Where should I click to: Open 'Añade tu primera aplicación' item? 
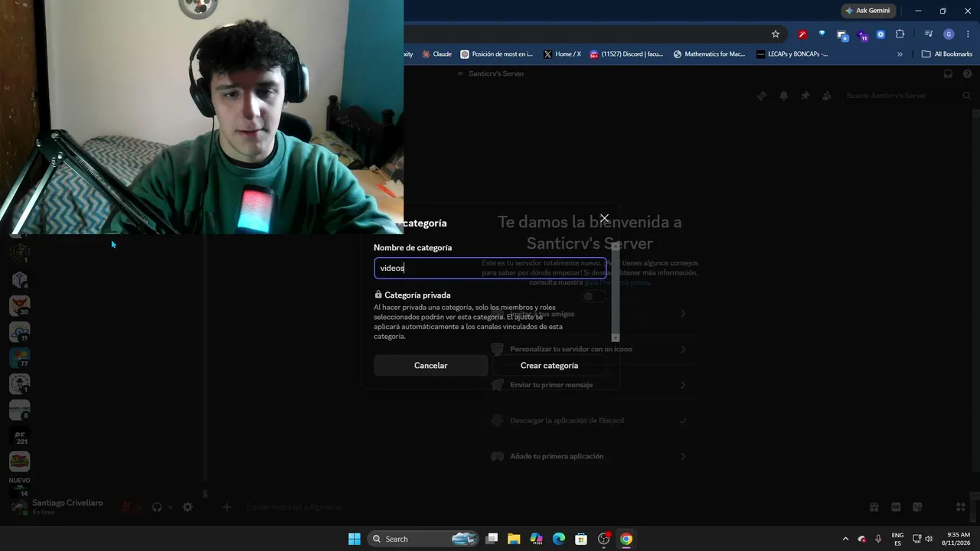coord(590,456)
